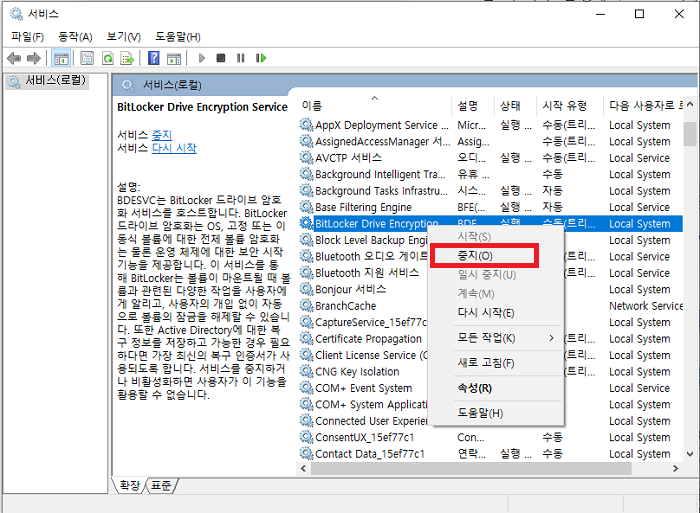Sort by the 이름 column header
The height and width of the screenshot is (513, 700).
click(x=374, y=106)
